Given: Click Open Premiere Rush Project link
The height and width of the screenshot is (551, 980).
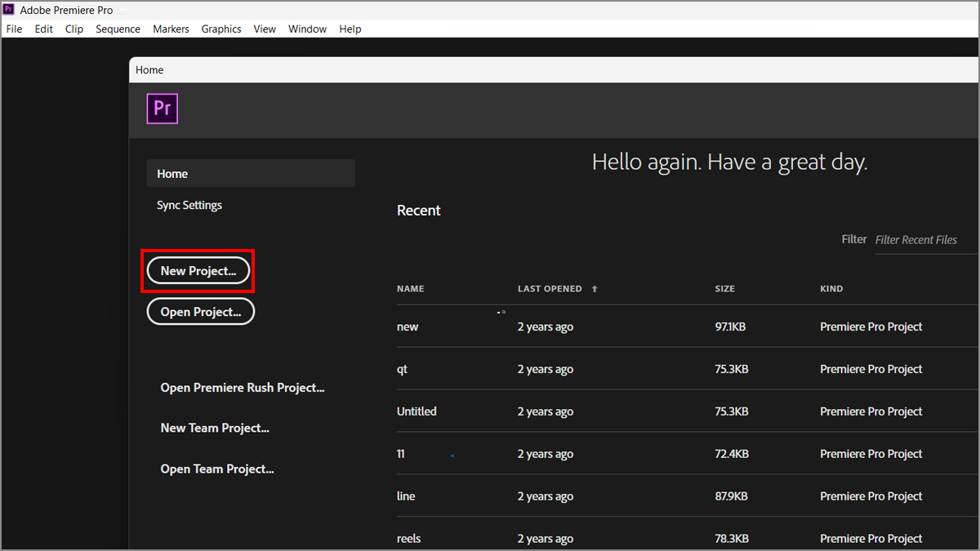Looking at the screenshot, I should (243, 388).
